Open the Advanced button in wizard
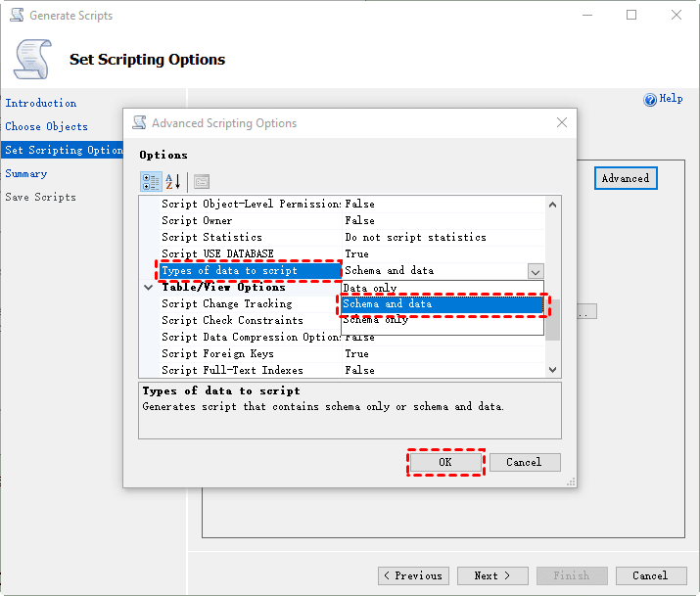Viewport: 700px width, 596px height. point(626,178)
